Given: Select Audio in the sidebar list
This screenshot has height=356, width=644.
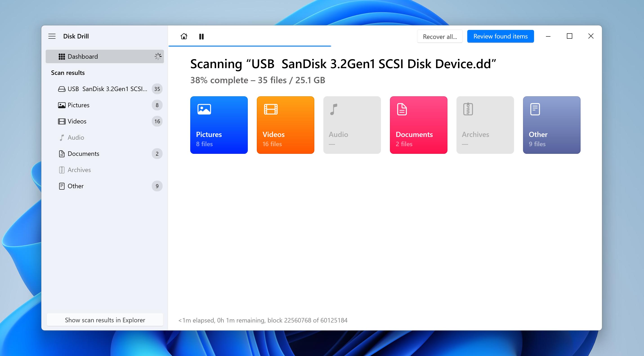Looking at the screenshot, I should (x=105, y=137).
